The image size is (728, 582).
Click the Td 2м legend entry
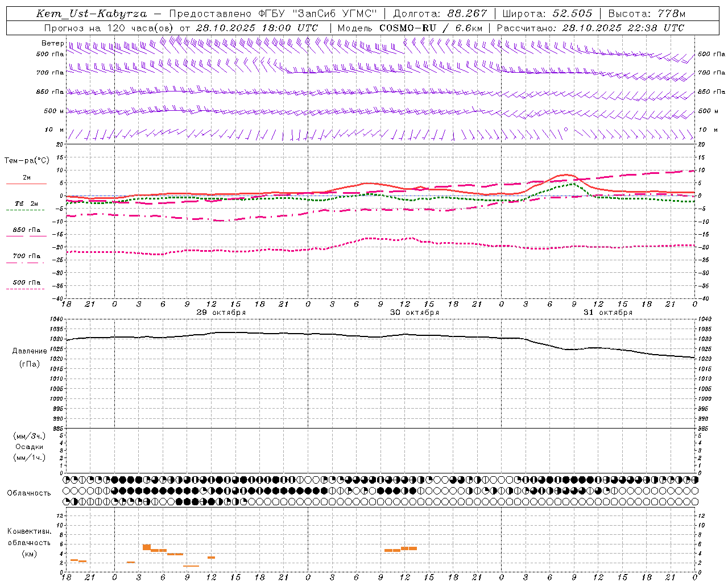26,206
